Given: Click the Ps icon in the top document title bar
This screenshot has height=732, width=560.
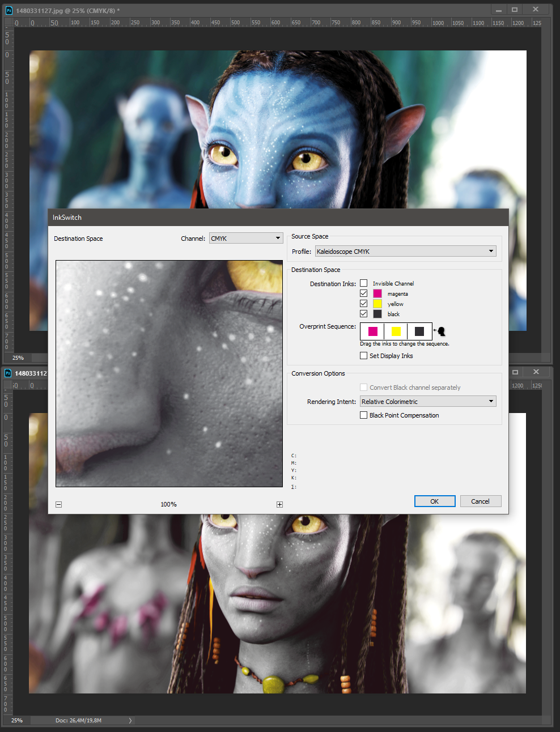Looking at the screenshot, I should (9, 10).
